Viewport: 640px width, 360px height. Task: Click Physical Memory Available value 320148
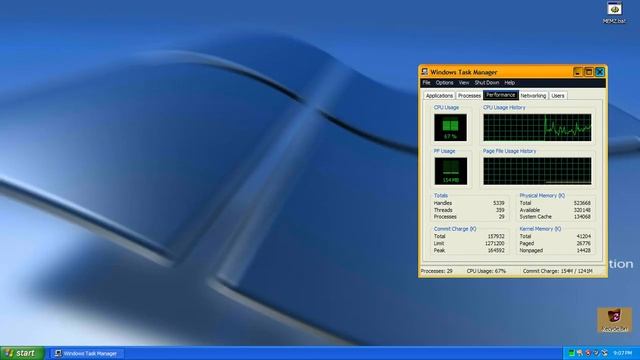pos(582,210)
